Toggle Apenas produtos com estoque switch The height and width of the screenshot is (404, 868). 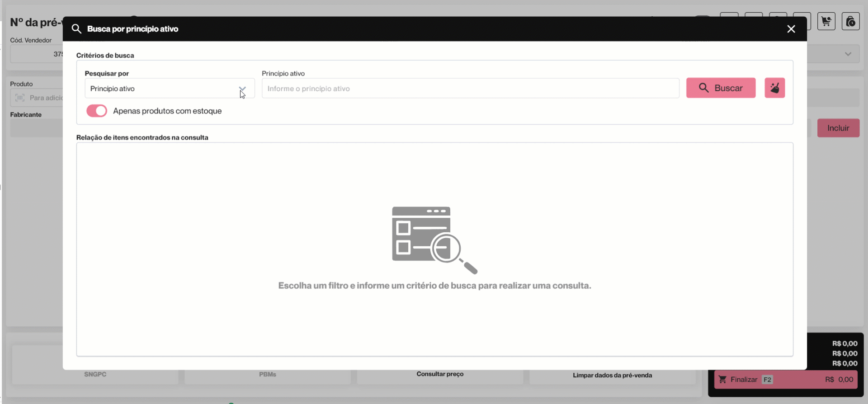pos(97,111)
